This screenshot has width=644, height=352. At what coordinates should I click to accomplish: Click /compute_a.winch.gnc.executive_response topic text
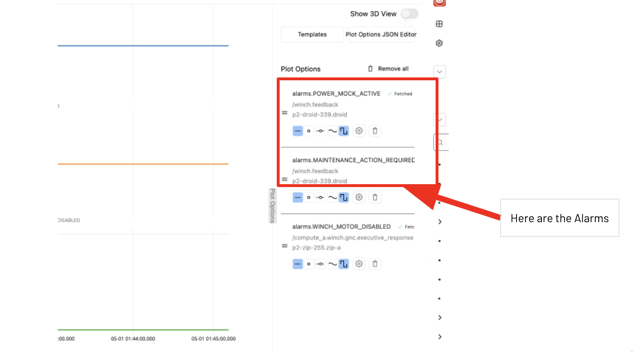(x=353, y=238)
